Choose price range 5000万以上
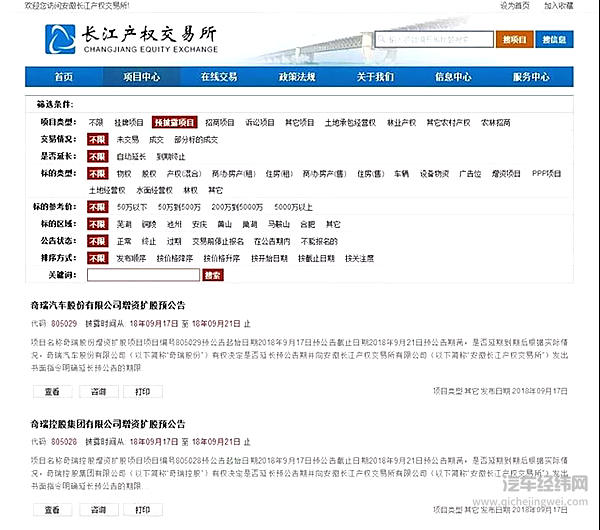 pos(293,207)
